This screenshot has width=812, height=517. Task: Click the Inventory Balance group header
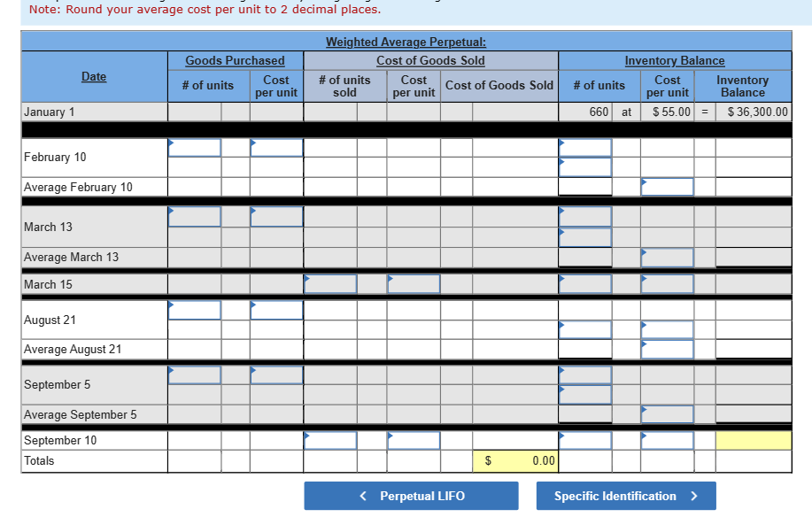click(x=675, y=60)
